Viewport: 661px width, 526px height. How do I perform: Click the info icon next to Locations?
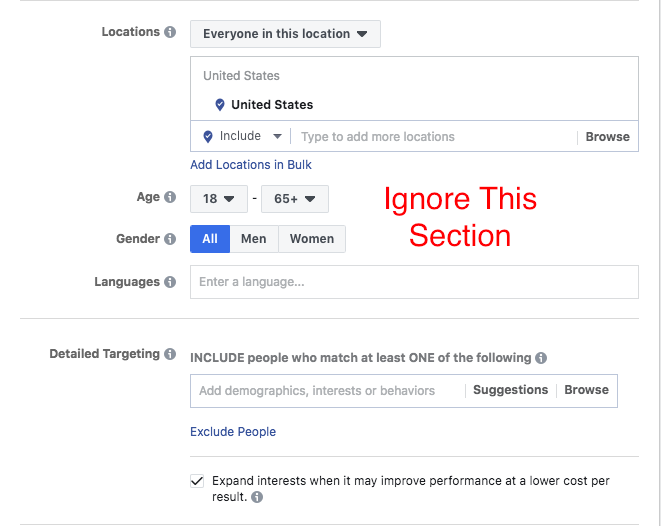tap(170, 32)
